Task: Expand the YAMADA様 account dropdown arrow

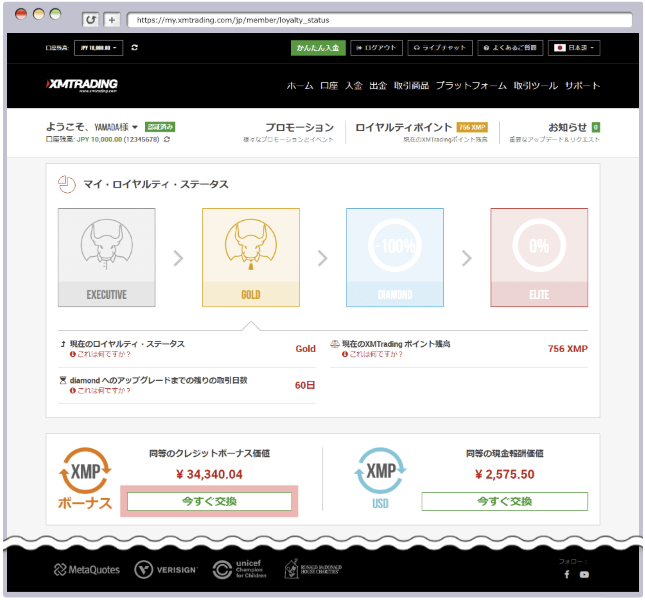Action: pos(135,127)
